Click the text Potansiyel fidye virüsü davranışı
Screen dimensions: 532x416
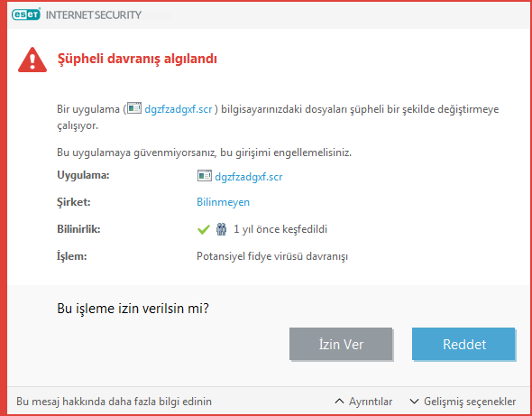pyautogui.click(x=272, y=256)
